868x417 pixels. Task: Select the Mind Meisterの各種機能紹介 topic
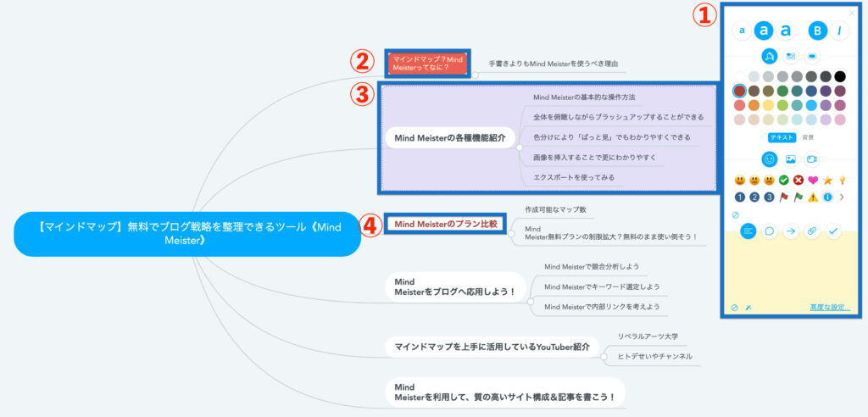pyautogui.click(x=450, y=137)
